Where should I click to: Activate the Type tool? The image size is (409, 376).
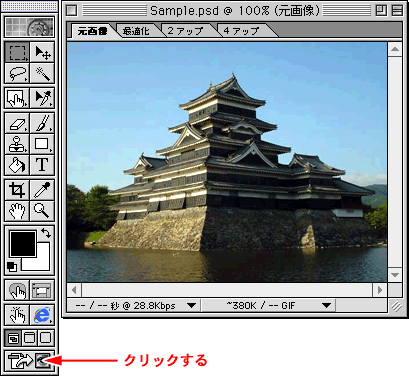point(42,165)
